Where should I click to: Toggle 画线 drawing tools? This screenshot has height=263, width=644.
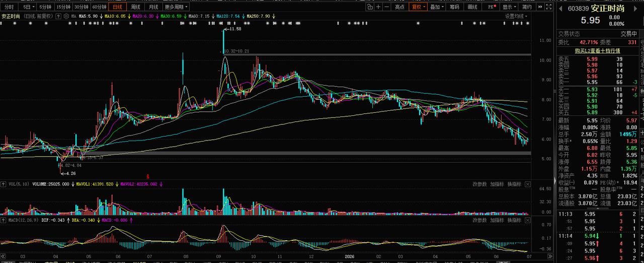click(x=472, y=7)
